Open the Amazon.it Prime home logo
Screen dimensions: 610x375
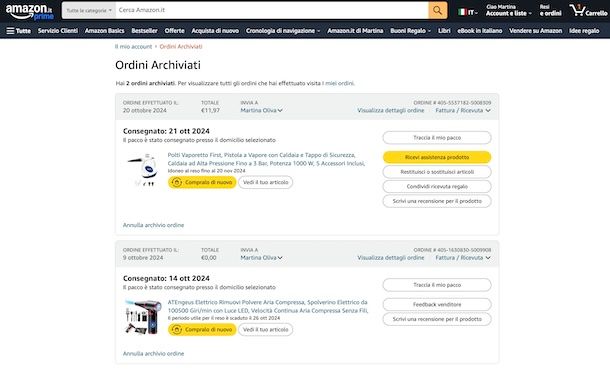click(x=30, y=12)
